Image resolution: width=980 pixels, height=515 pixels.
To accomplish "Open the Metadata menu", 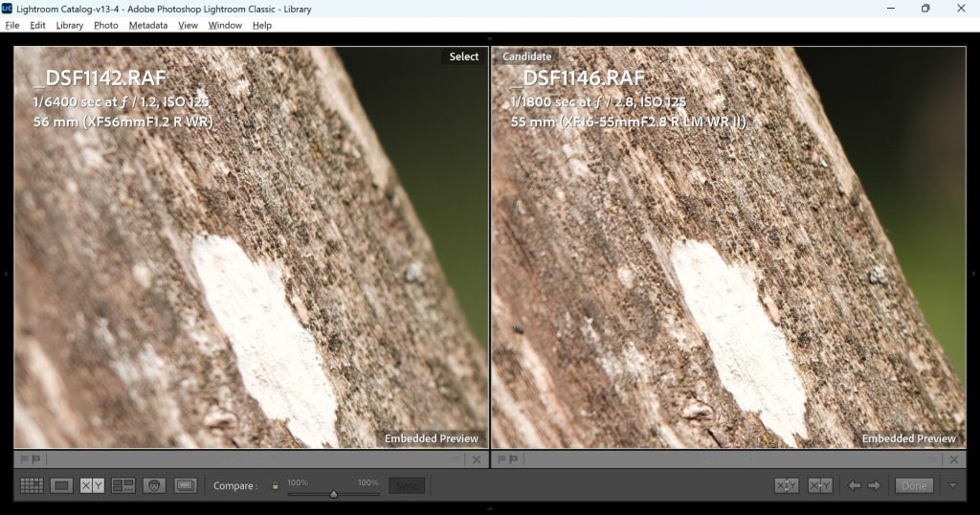I will (148, 25).
